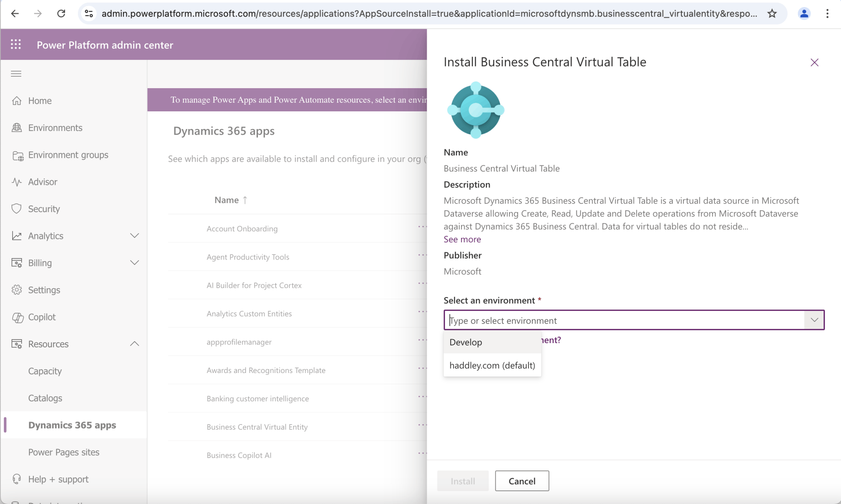Open the Copilot sidebar item

tap(42, 317)
